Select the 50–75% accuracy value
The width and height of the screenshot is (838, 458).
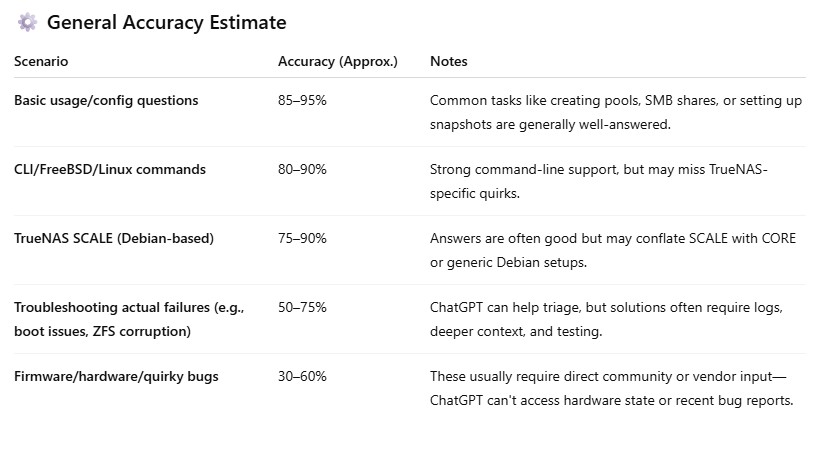tap(302, 307)
